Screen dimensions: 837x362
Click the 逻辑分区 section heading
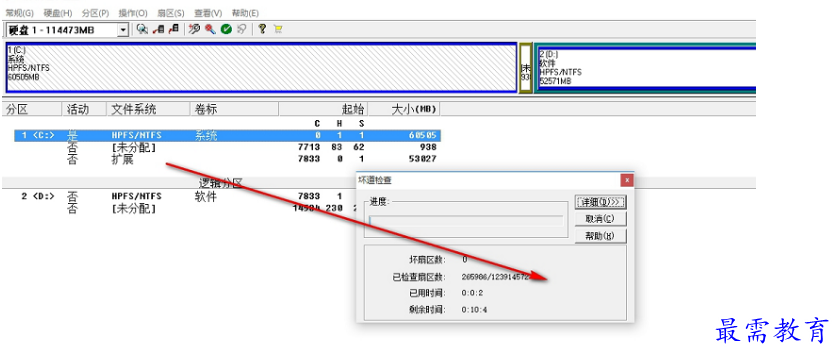click(221, 183)
